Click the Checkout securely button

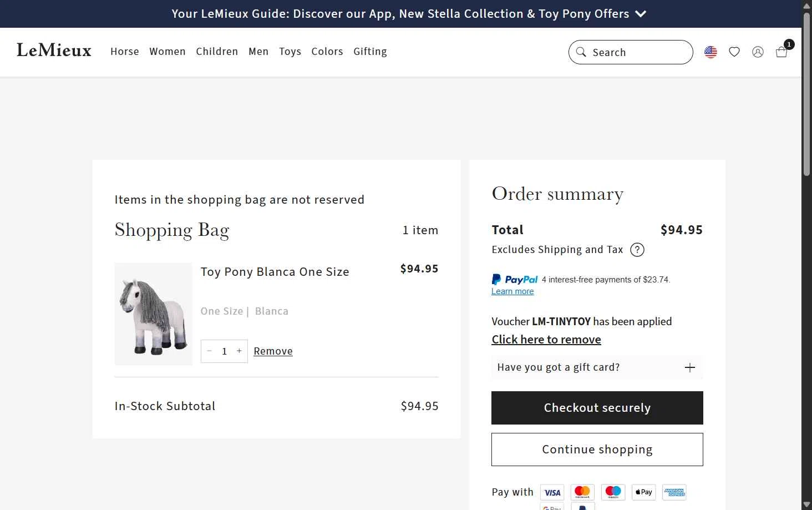coord(597,408)
